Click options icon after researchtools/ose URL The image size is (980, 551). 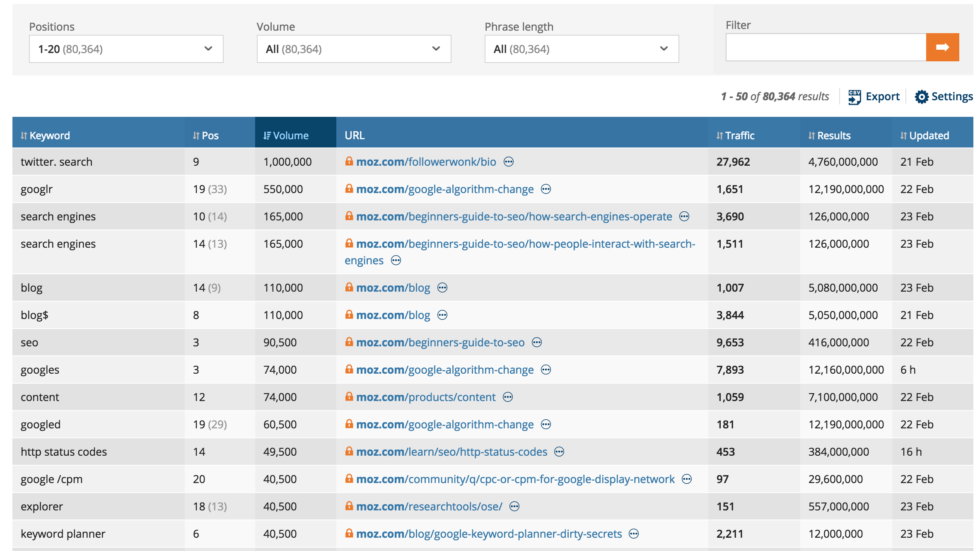point(514,506)
